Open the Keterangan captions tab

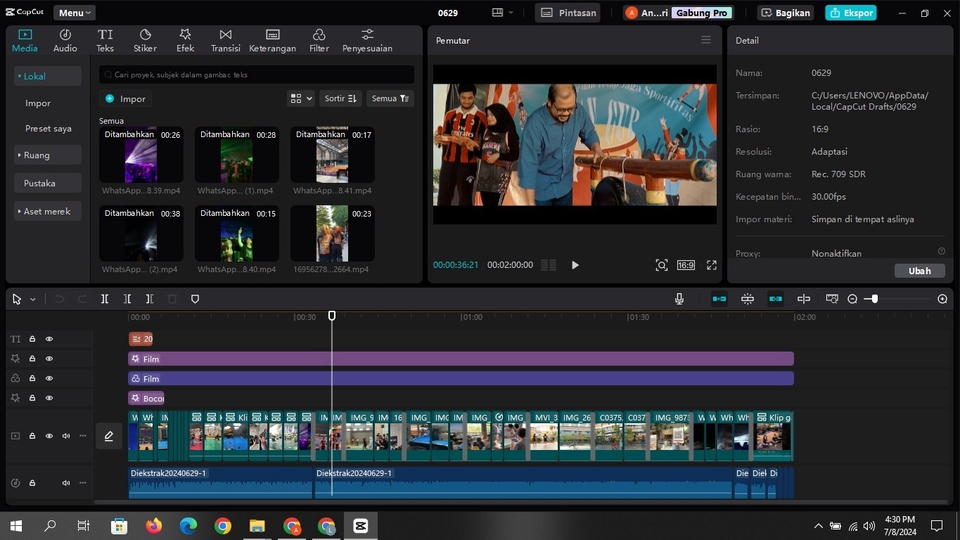[x=272, y=40]
